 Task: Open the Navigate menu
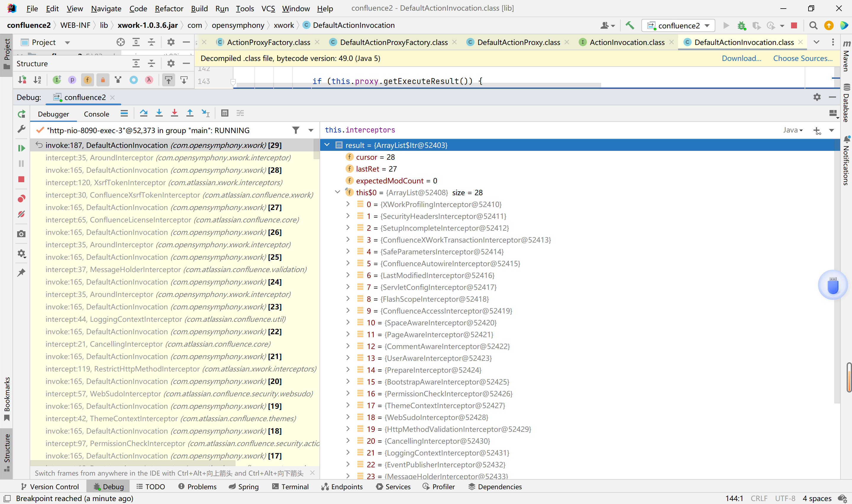tap(106, 9)
